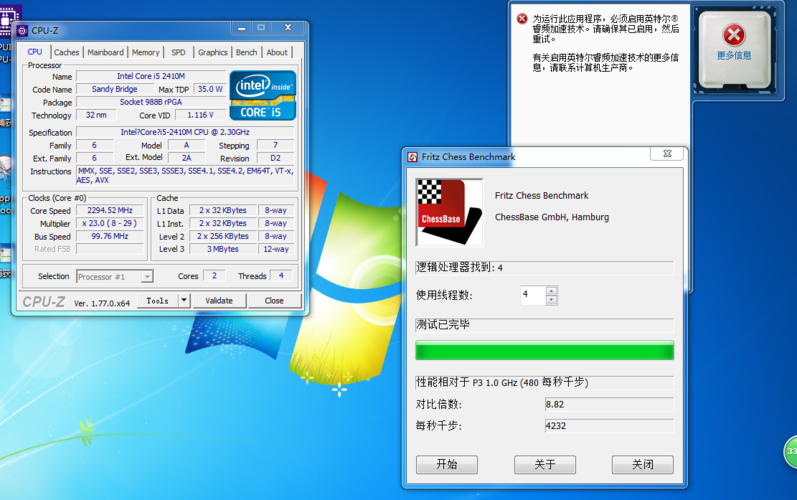Close the Fritz Chess Benchmark window
797x500 pixels.
coord(667,153)
